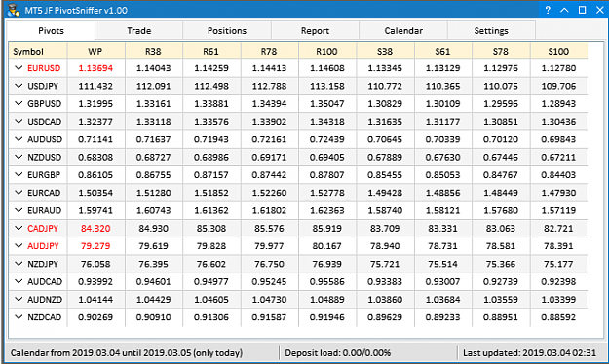Expand the USDJPY row chevron
The image size is (609, 364).
click(x=19, y=86)
